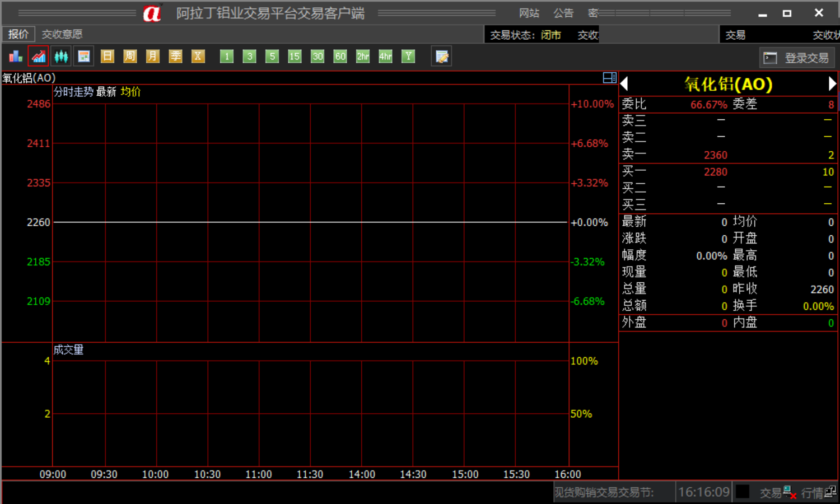Go to next commodity with right arrow
This screenshot has height=504, width=840.
[x=832, y=84]
